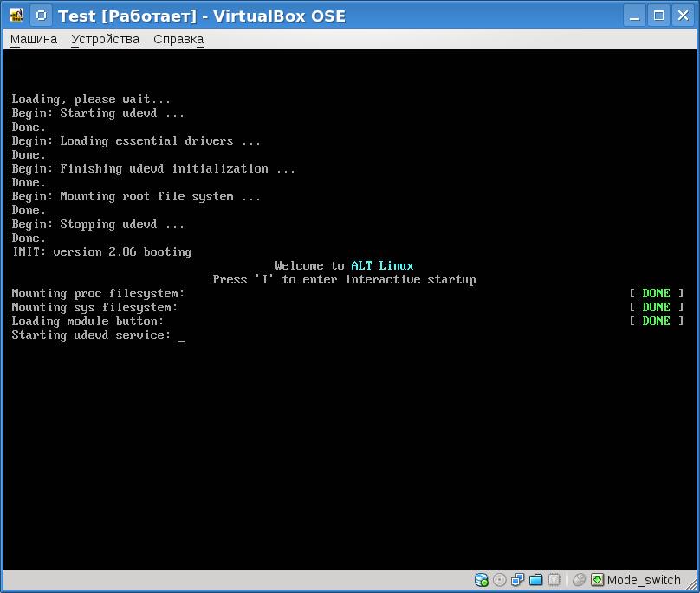700x593 pixels.
Task: Close the Test VM window
Action: pyautogui.click(x=682, y=16)
